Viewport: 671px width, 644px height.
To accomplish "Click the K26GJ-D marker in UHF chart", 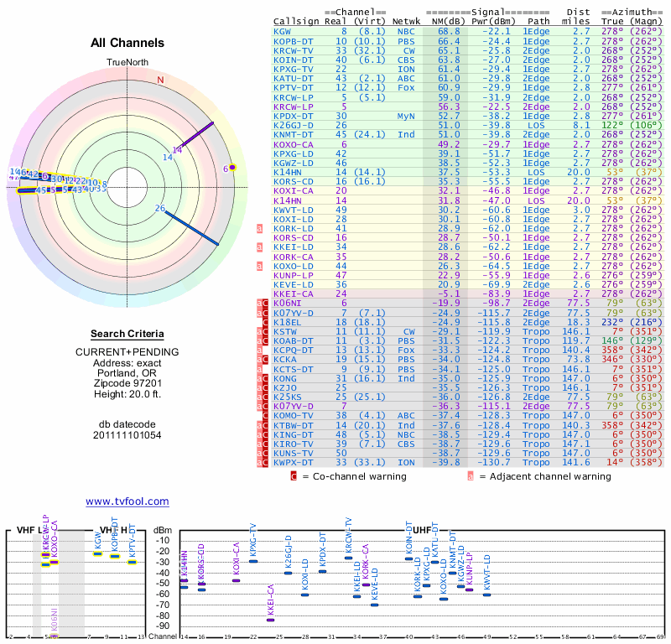I will (x=288, y=573).
